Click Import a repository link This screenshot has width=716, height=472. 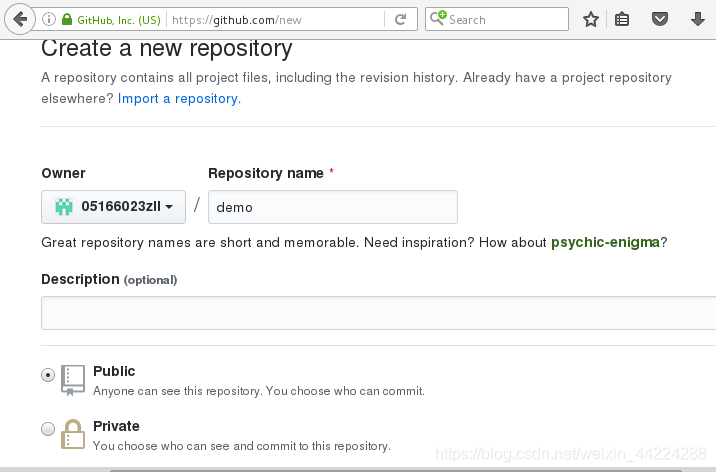(x=179, y=99)
